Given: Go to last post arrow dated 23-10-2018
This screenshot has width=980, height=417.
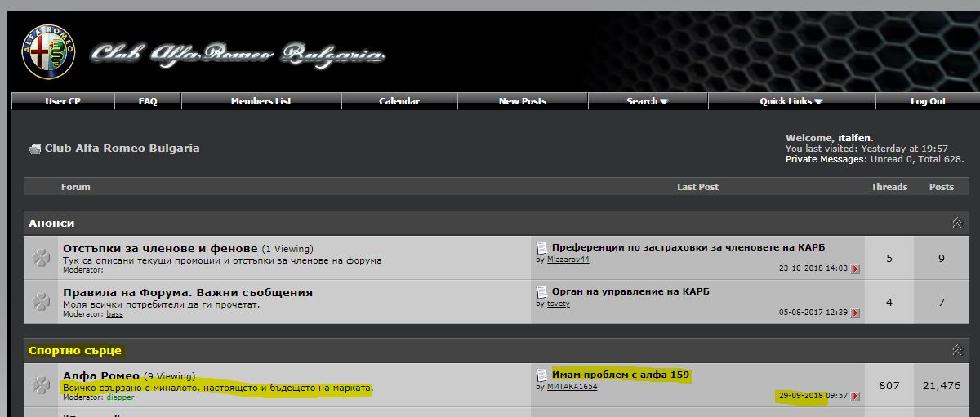Looking at the screenshot, I should (x=855, y=268).
